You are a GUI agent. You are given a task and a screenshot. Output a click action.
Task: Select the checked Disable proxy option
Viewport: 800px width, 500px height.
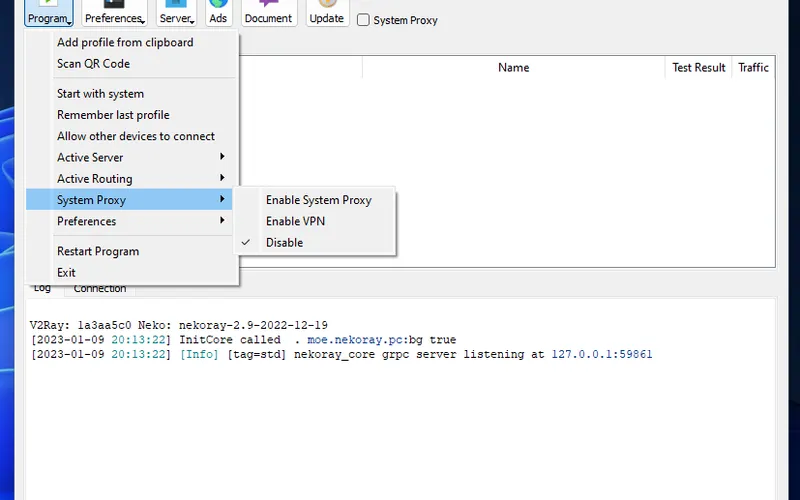(284, 243)
